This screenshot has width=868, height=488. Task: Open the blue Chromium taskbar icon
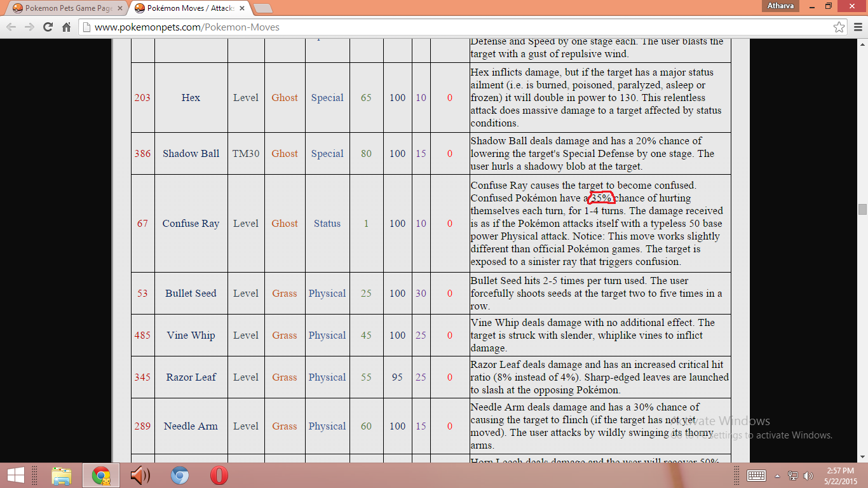pyautogui.click(x=179, y=475)
